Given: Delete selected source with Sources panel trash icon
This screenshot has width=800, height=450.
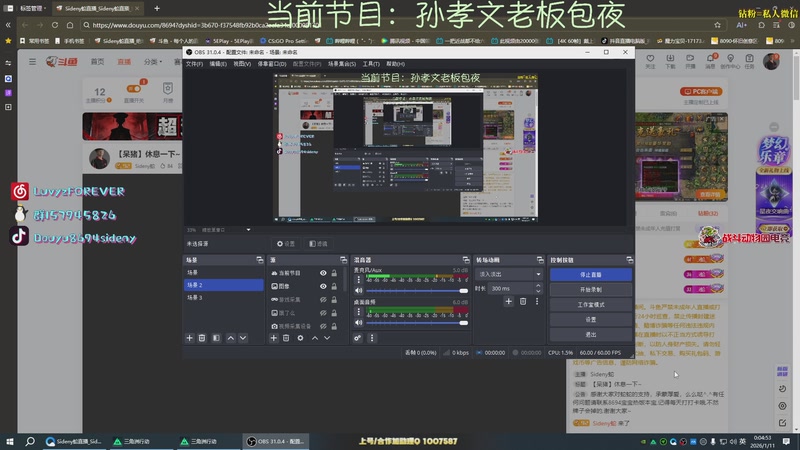Looking at the screenshot, I should click(286, 338).
